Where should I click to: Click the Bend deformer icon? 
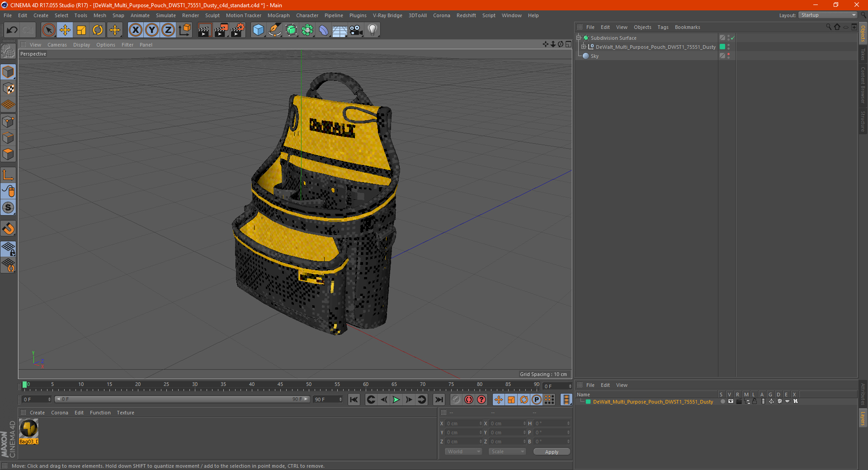click(x=324, y=30)
